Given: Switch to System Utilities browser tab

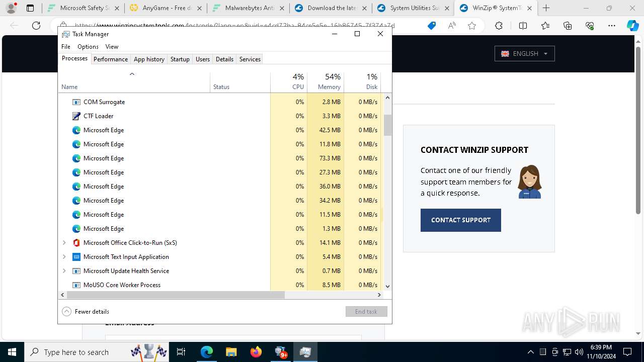Looking at the screenshot, I should (414, 8).
